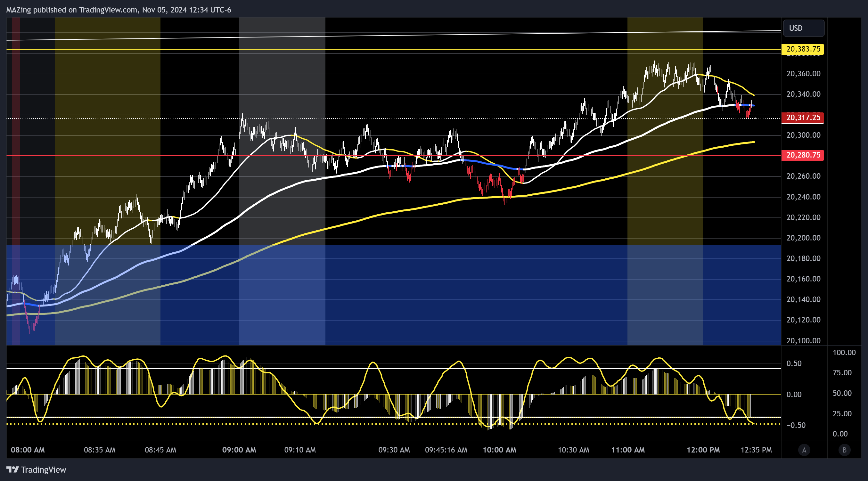
Task: Select the 20,260.00 price axis label
Action: (x=803, y=176)
